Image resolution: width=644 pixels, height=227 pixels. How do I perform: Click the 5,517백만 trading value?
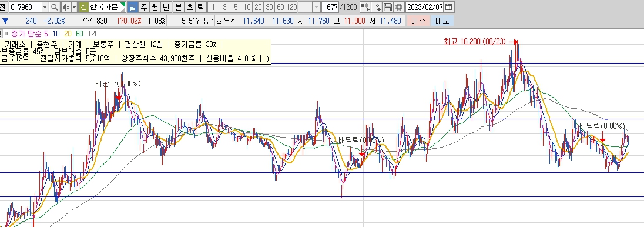click(x=197, y=21)
